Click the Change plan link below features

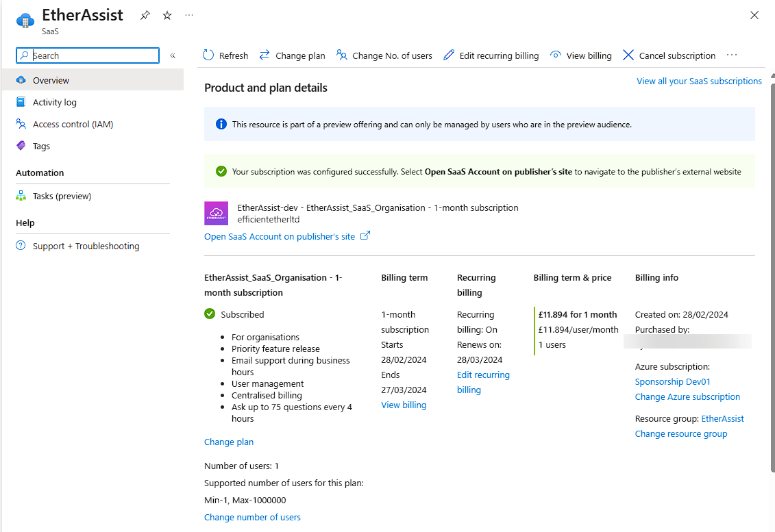click(229, 442)
